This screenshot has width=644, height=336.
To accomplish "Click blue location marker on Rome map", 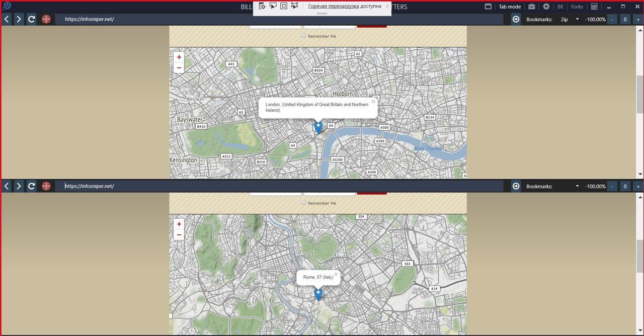I will [x=318, y=294].
